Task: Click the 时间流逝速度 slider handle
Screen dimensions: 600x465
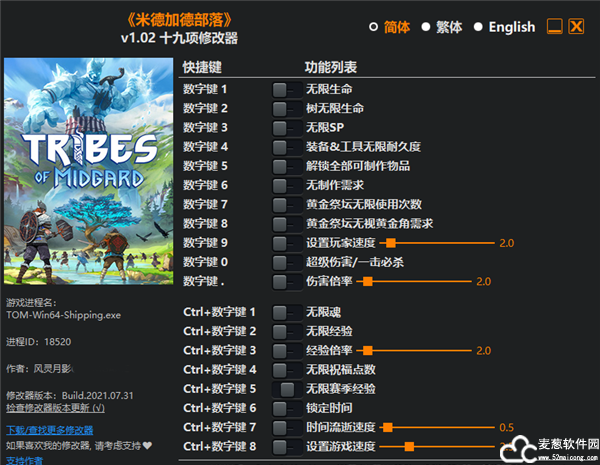Action: coord(388,427)
